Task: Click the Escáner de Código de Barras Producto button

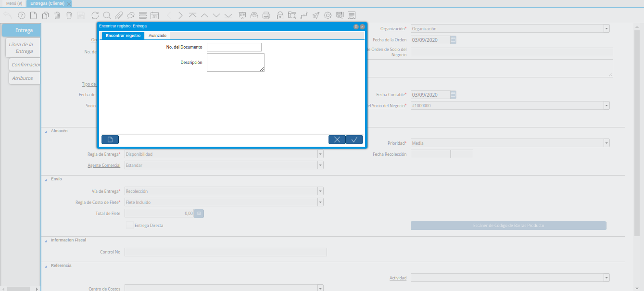Action: [508, 226]
